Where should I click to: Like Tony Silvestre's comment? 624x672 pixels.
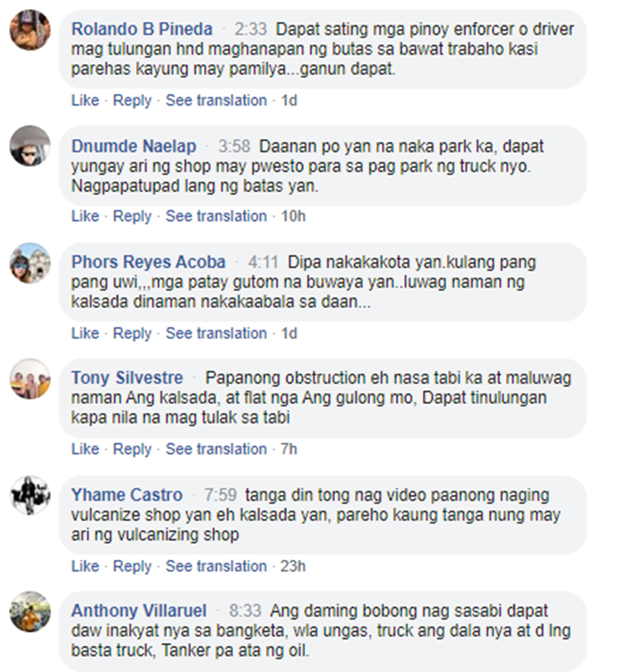tap(85, 449)
